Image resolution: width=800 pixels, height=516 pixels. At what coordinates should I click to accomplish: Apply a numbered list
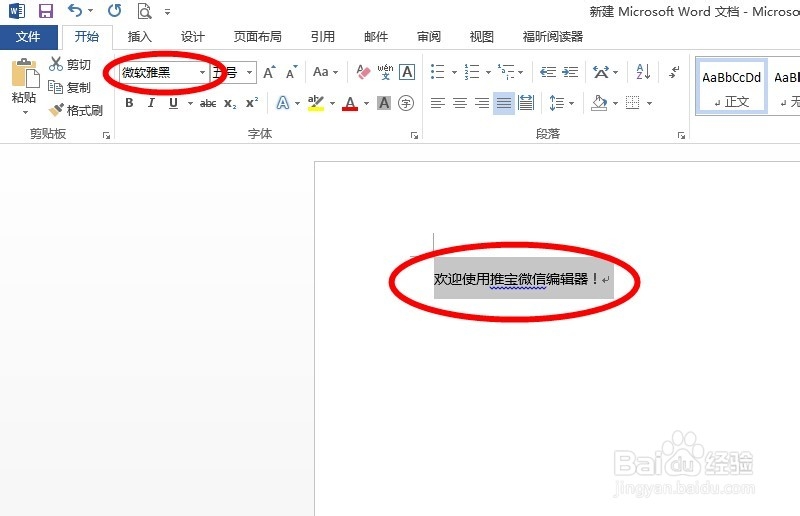(x=472, y=72)
